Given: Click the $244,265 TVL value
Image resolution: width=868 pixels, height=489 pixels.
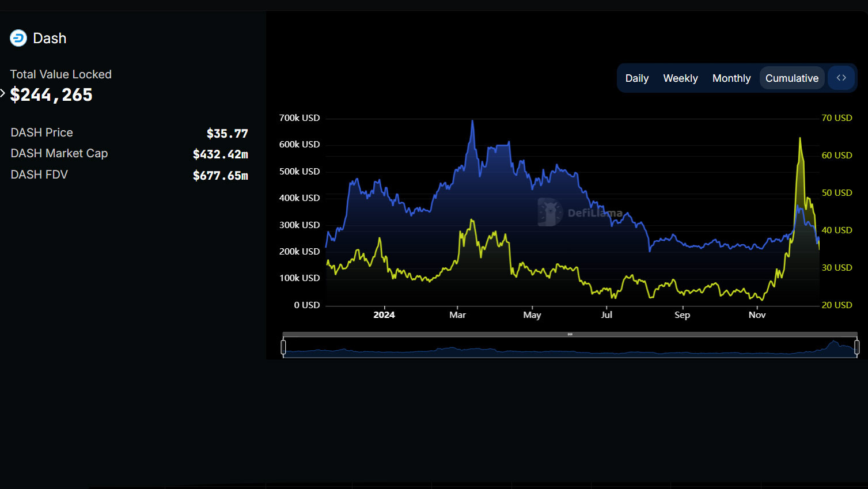Looking at the screenshot, I should point(51,95).
